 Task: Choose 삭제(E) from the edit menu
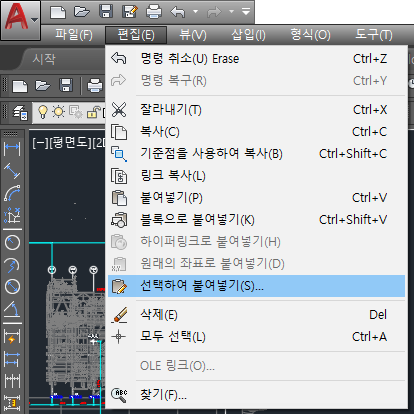(x=256, y=315)
